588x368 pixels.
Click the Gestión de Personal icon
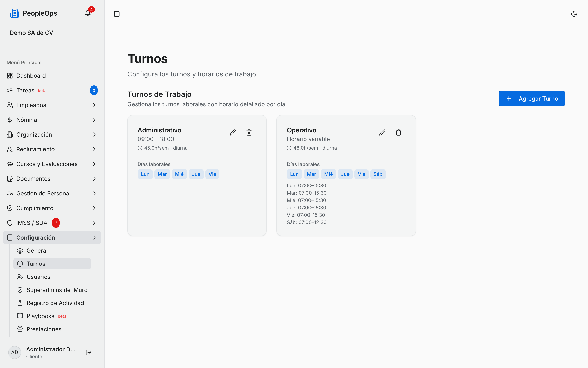(x=10, y=193)
